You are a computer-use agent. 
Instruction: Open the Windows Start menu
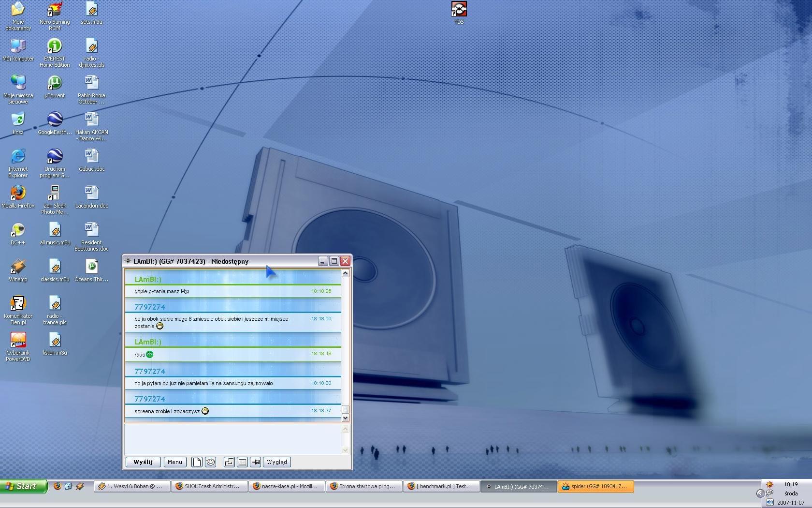23,486
